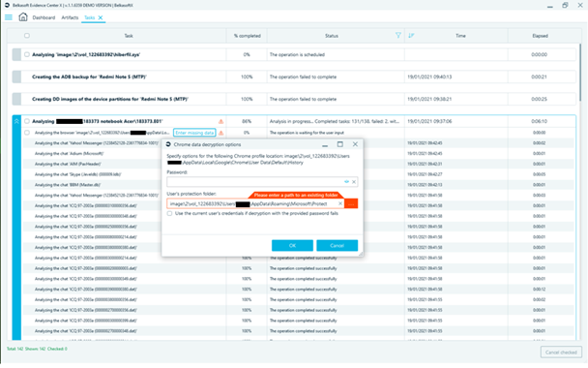
Task: Open the hamburger menu icon
Action: coord(9,17)
